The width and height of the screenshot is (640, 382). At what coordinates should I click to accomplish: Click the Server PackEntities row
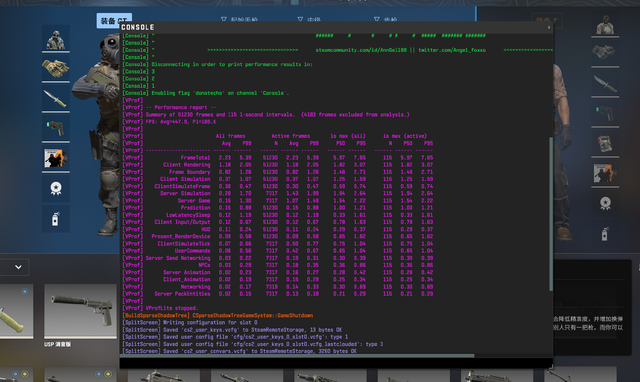tap(278, 294)
